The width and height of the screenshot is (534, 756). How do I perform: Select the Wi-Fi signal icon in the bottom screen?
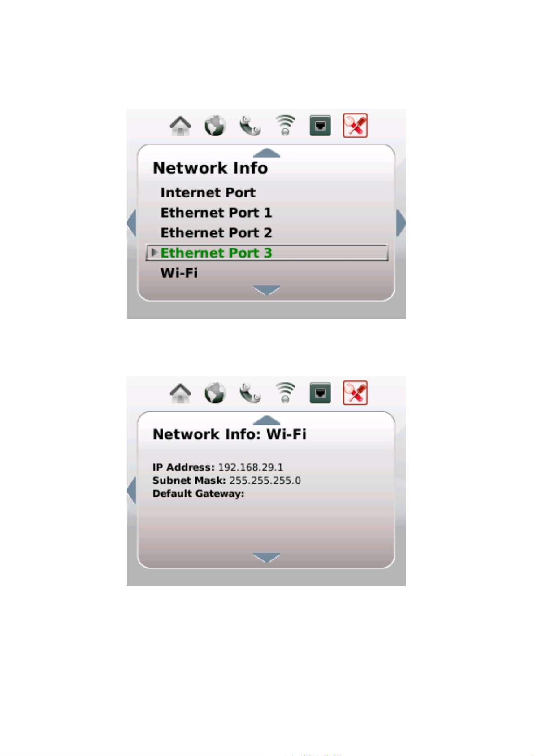tap(285, 393)
